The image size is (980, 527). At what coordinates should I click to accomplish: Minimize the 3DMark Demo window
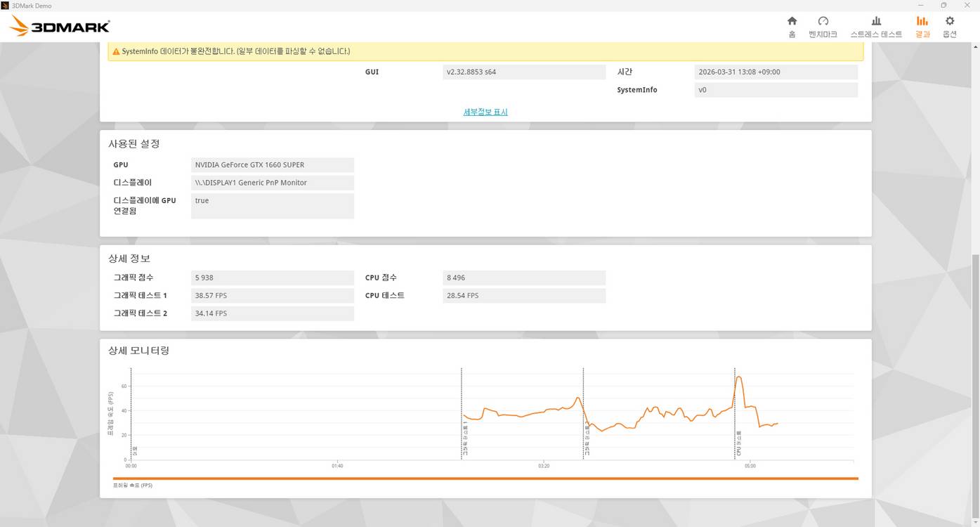click(921, 5)
